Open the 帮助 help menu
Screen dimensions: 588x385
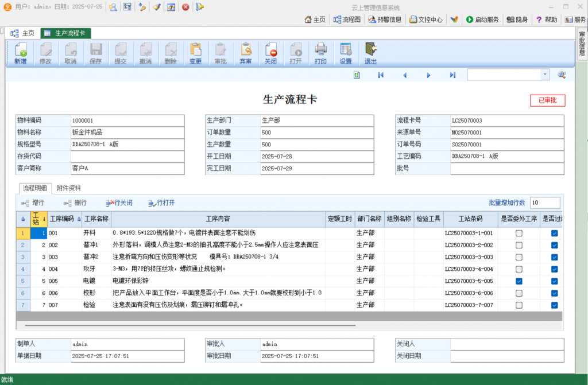click(x=547, y=20)
